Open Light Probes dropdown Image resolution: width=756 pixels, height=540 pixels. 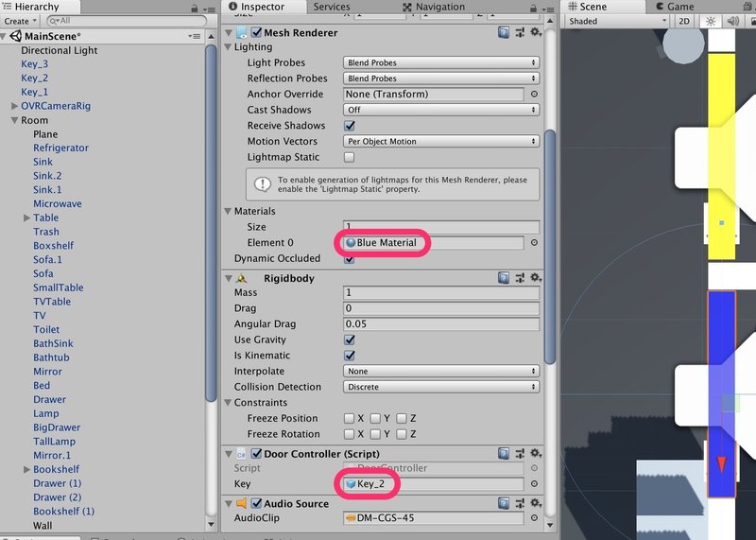(x=441, y=62)
